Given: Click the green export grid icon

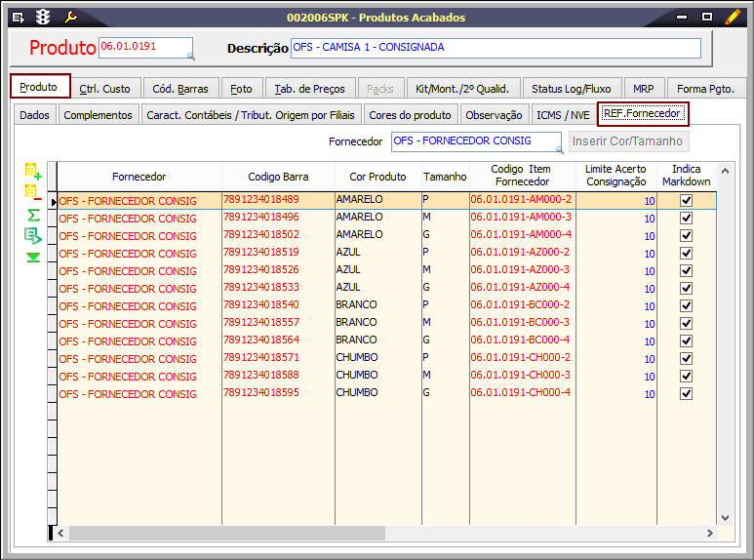Looking at the screenshot, I should pos(32,235).
